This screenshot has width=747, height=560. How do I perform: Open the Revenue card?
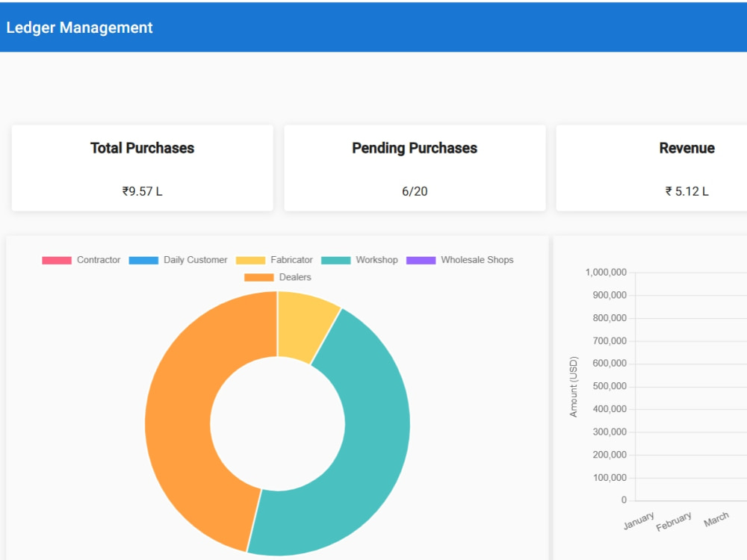(x=651, y=168)
